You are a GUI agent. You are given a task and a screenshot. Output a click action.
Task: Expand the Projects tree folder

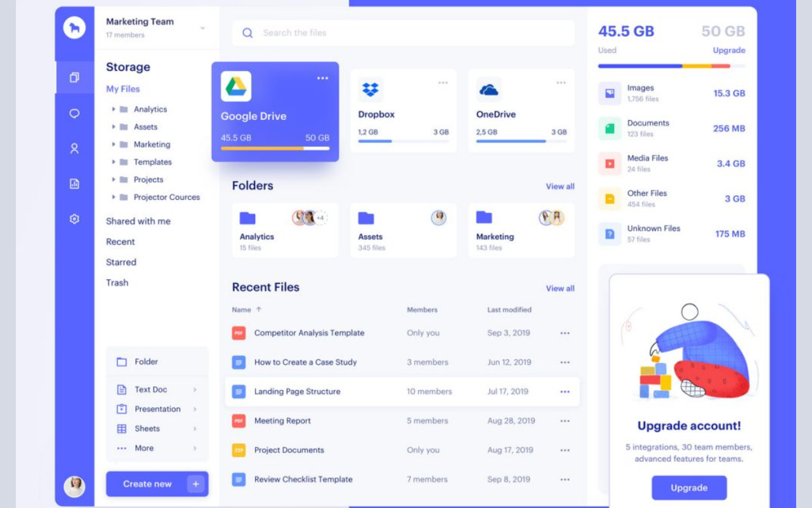[114, 180]
